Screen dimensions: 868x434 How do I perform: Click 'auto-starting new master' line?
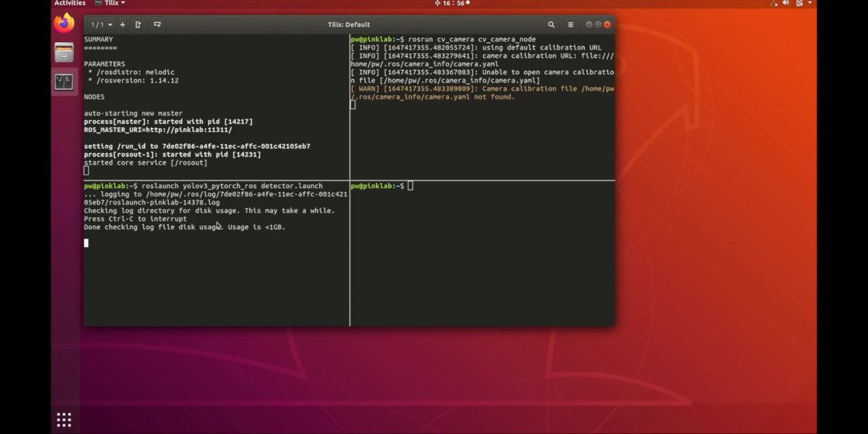point(133,113)
